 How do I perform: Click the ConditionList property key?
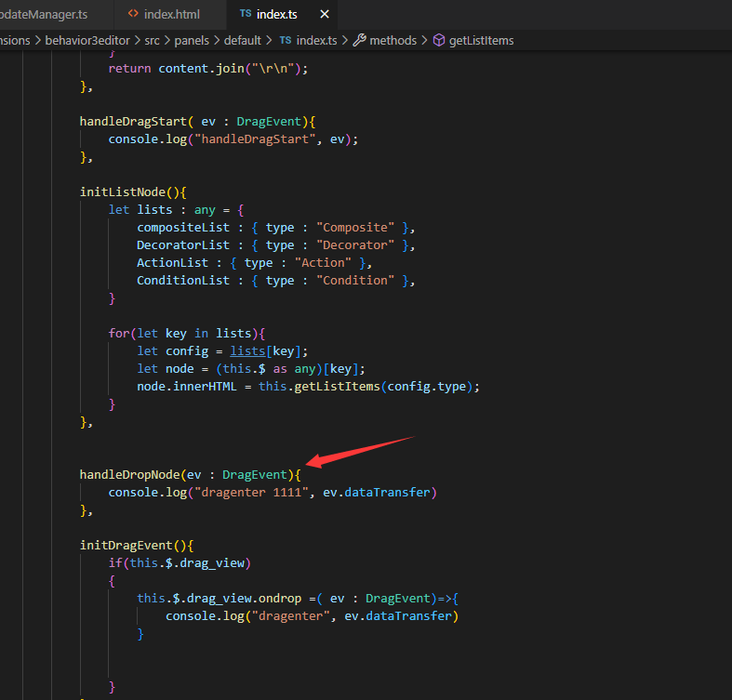pos(183,281)
